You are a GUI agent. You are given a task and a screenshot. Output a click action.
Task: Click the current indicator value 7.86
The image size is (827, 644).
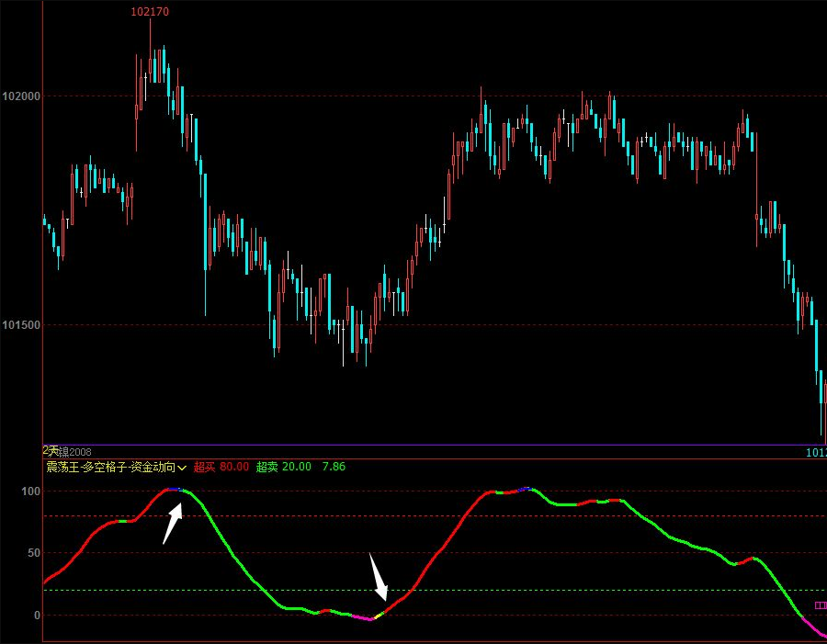pos(334,467)
